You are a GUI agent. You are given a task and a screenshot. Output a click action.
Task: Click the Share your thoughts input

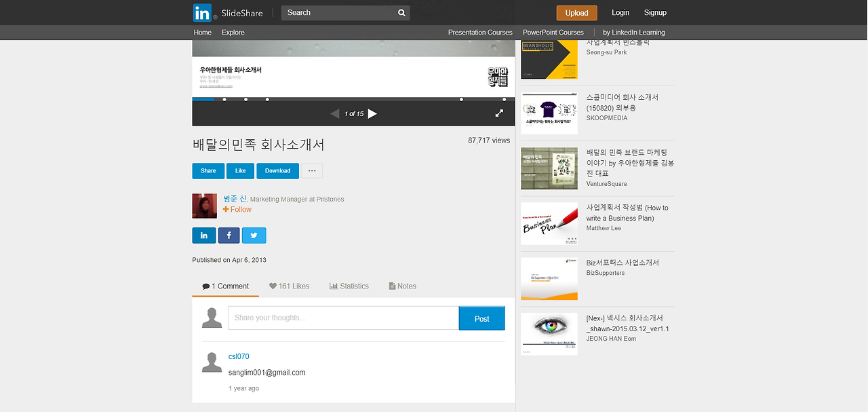(344, 318)
